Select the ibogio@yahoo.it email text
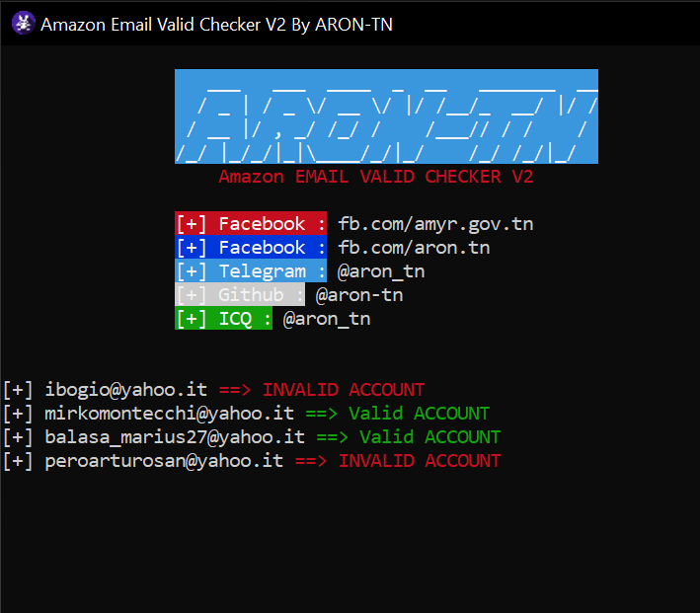 point(126,390)
